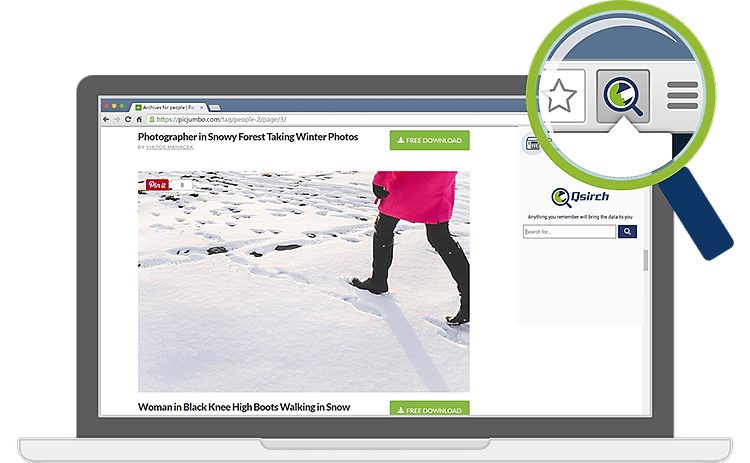Click the picjumbo favicon on the tab

(138, 108)
